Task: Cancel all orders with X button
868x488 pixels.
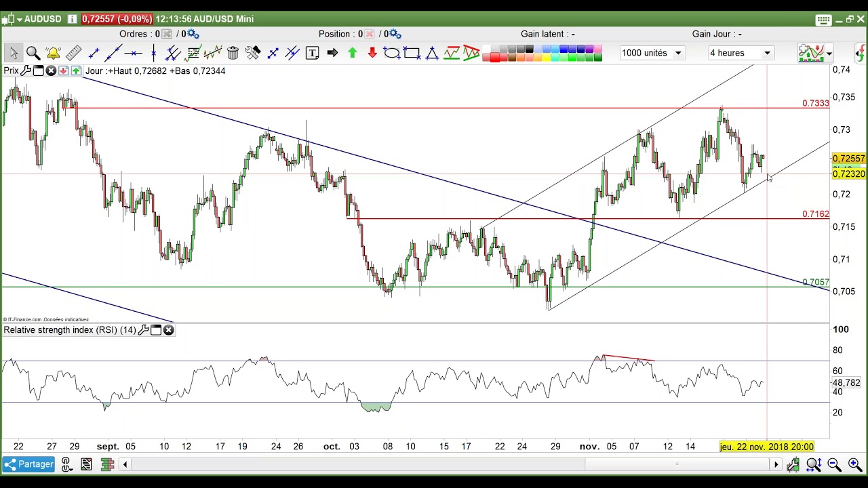Action: (166, 34)
